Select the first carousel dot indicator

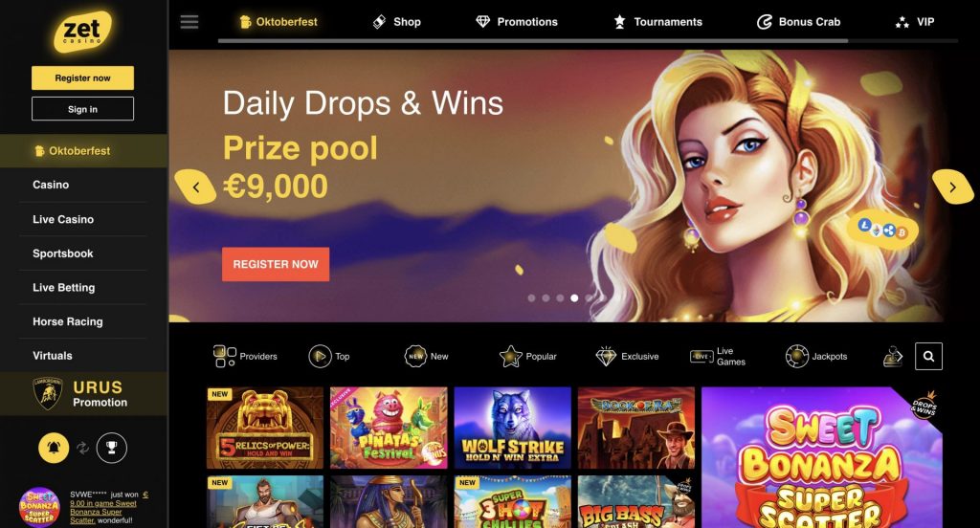(531, 298)
